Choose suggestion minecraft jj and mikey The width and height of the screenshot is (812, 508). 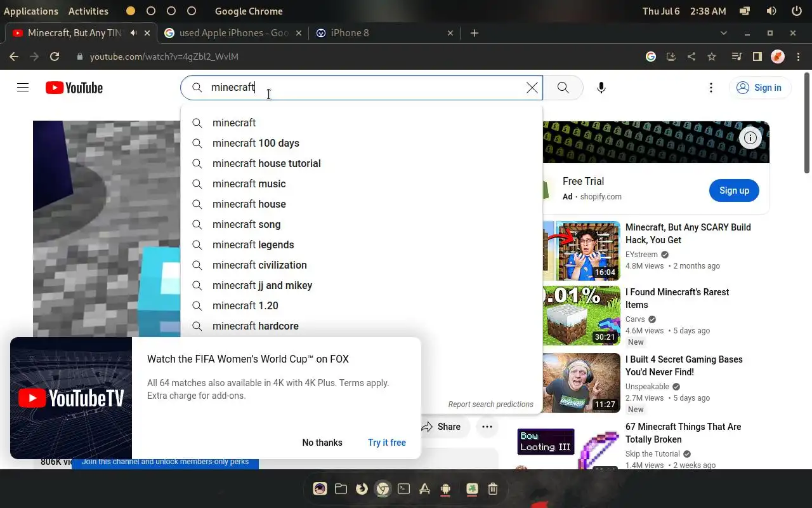[362, 285]
